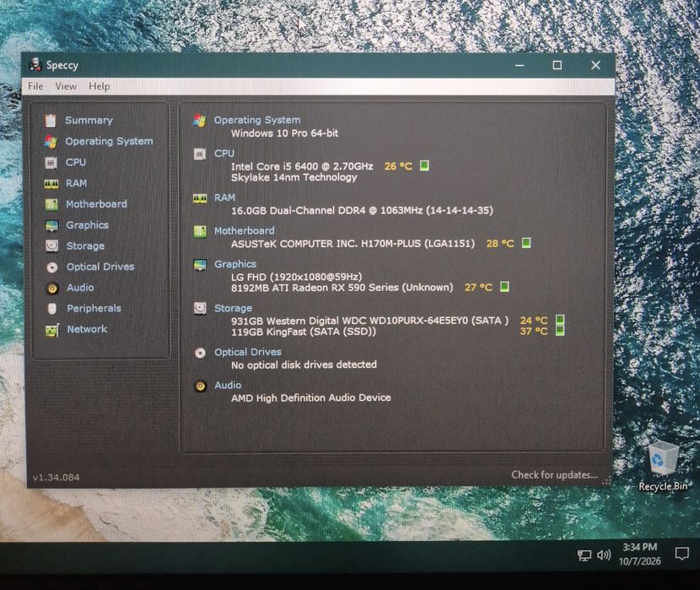Click the Summary clipboard icon in sidebar
The width and height of the screenshot is (700, 590).
point(51,121)
